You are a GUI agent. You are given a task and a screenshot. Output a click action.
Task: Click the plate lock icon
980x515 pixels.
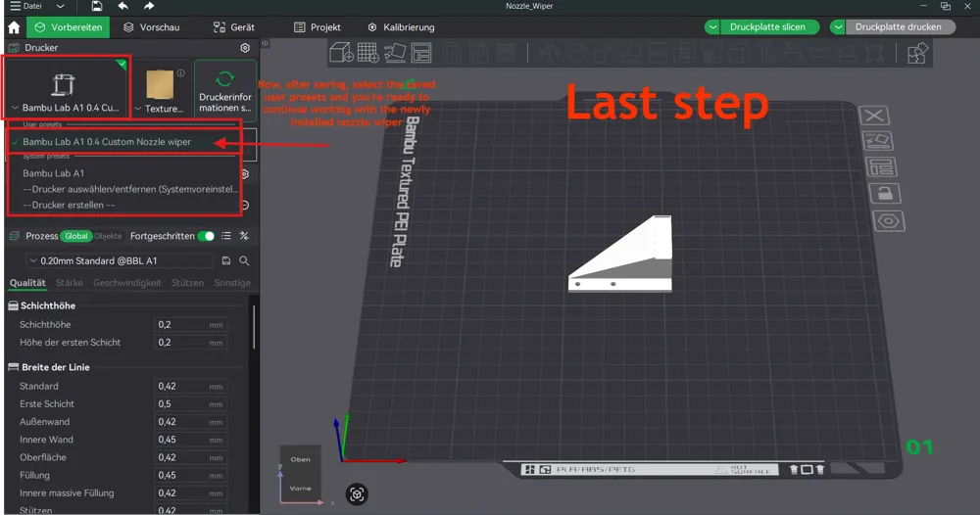coord(885,194)
